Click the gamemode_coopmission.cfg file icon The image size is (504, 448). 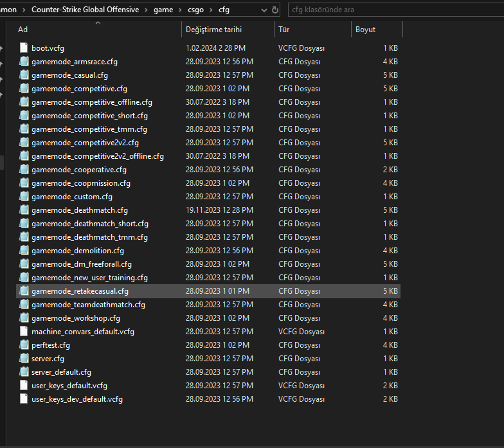click(24, 183)
